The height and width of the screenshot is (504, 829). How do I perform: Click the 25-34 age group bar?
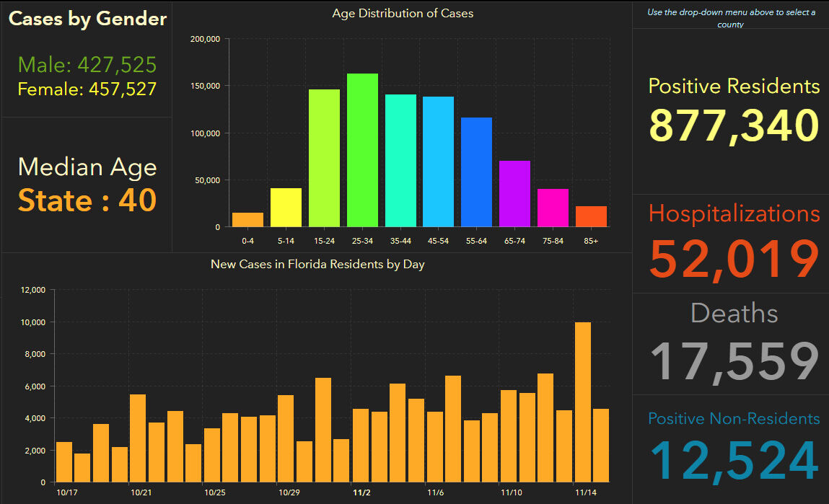(x=362, y=150)
